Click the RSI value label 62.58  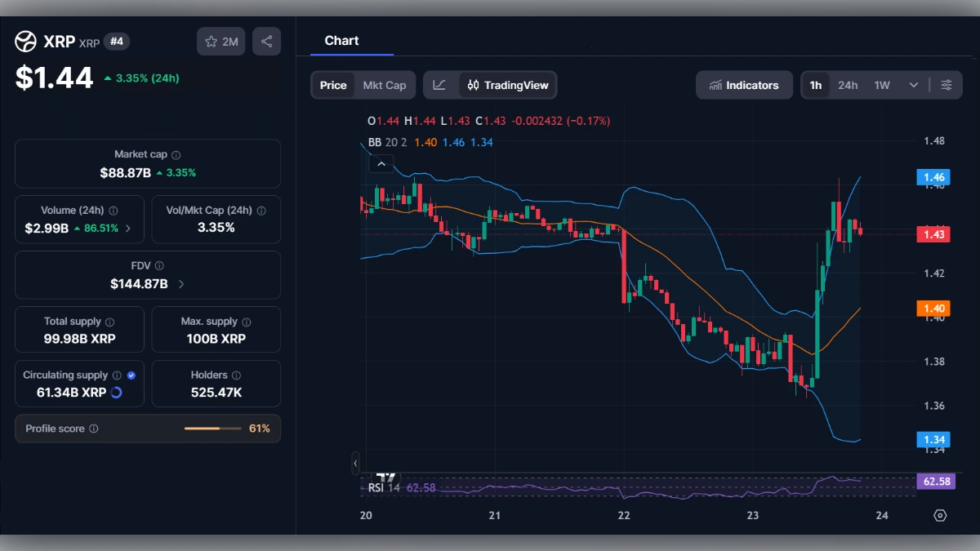point(937,482)
